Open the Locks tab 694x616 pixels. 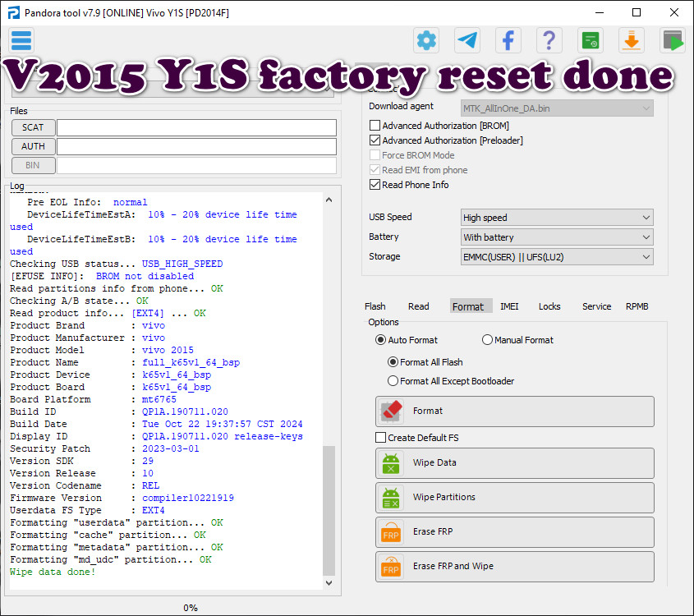point(549,306)
